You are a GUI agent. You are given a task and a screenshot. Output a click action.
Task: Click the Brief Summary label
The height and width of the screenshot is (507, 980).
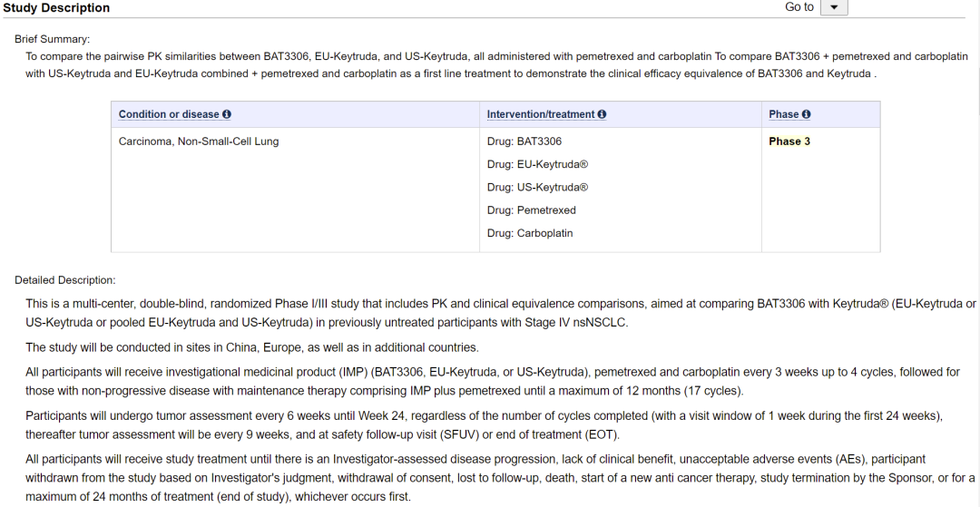(53, 39)
